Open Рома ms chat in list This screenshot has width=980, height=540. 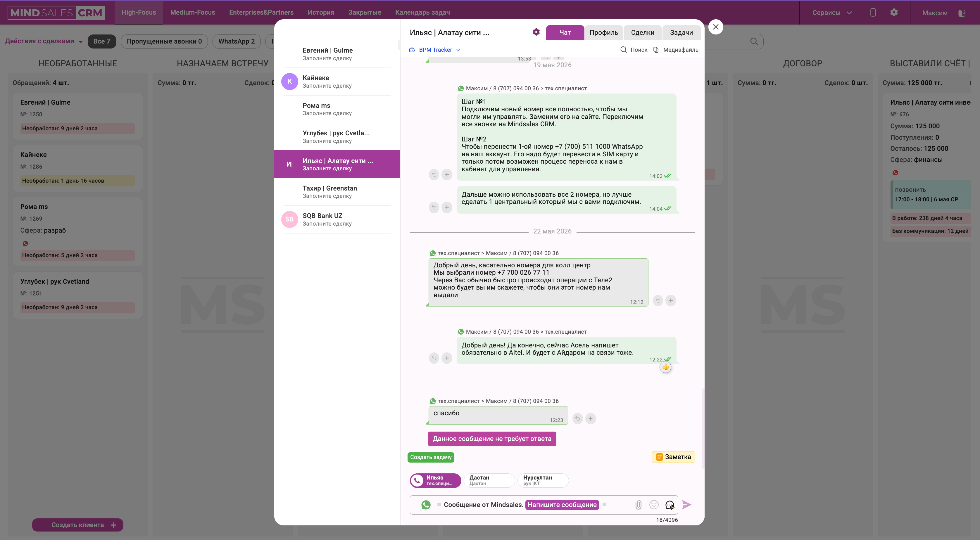coord(337,109)
